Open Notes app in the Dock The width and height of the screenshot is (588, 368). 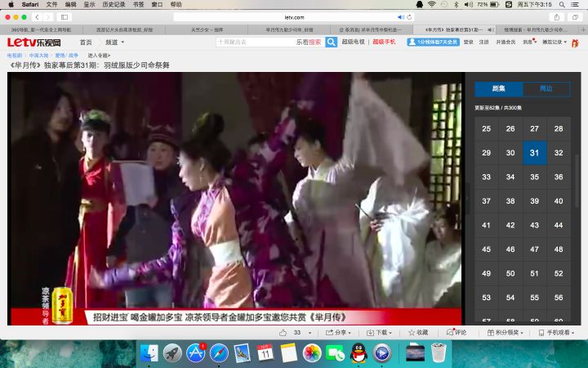coord(289,353)
